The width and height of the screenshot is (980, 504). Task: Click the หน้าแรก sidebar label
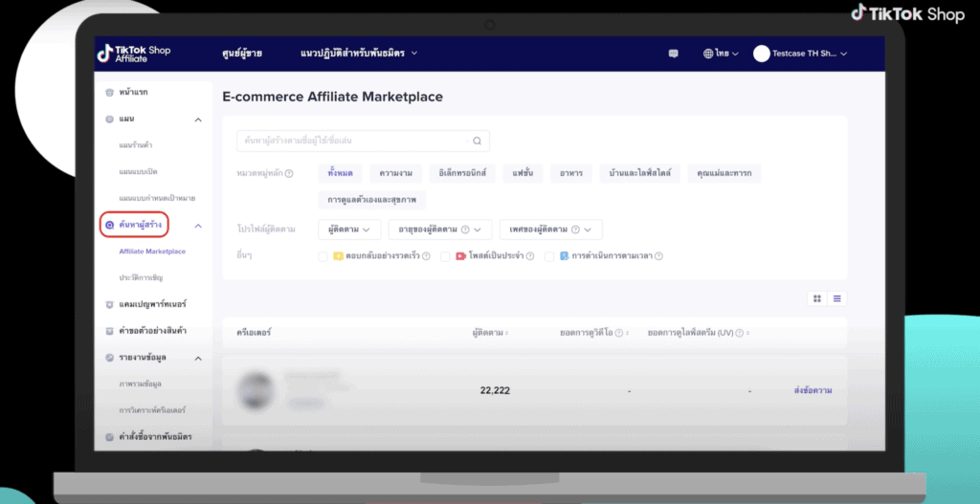[x=133, y=93]
